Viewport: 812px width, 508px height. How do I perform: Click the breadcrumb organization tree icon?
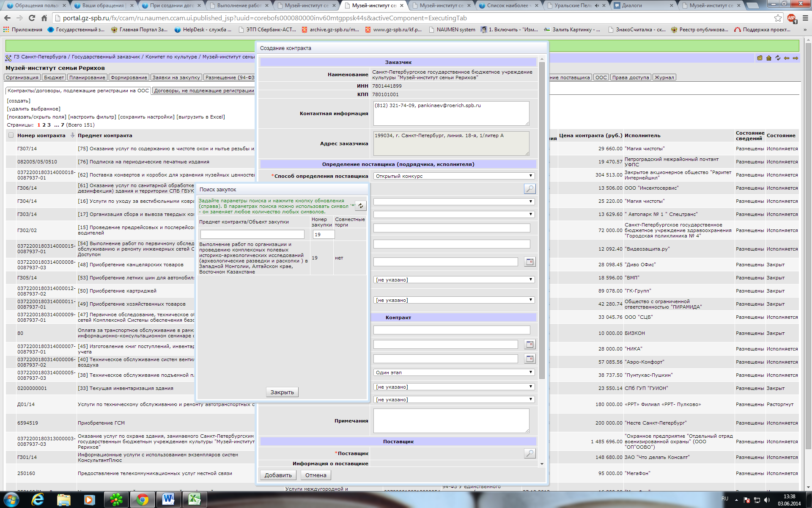8,58
